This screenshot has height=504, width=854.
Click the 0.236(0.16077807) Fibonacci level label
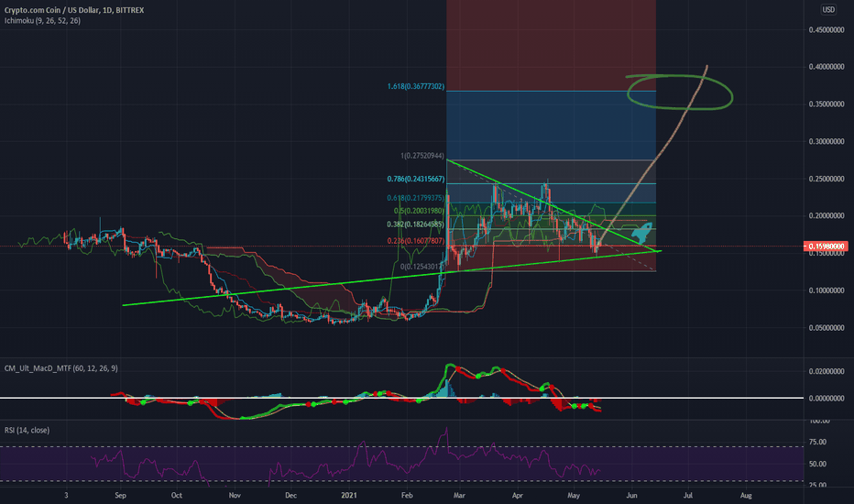point(416,241)
